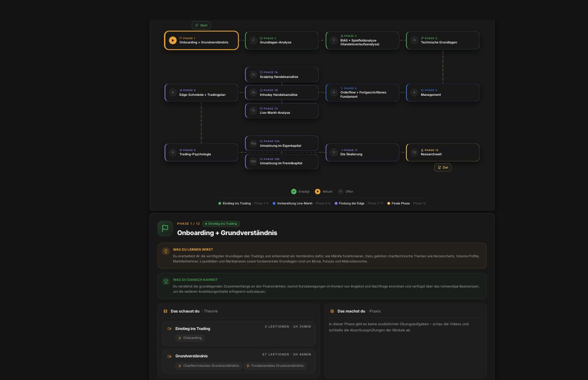The width and height of the screenshot is (588, 380).
Task: Click the "67 LEKTIONEN · 5H 46MIN" label
Action: click(287, 355)
